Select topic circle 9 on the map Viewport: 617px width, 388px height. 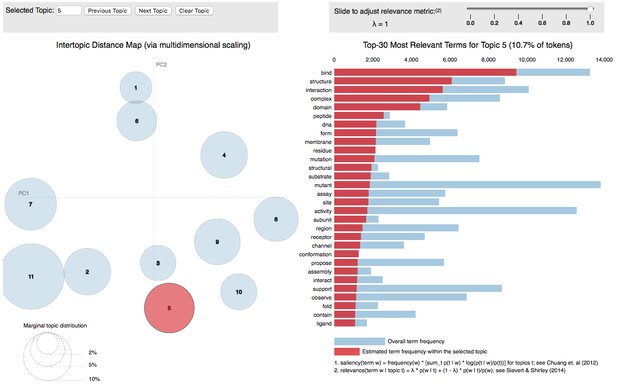coord(217,242)
